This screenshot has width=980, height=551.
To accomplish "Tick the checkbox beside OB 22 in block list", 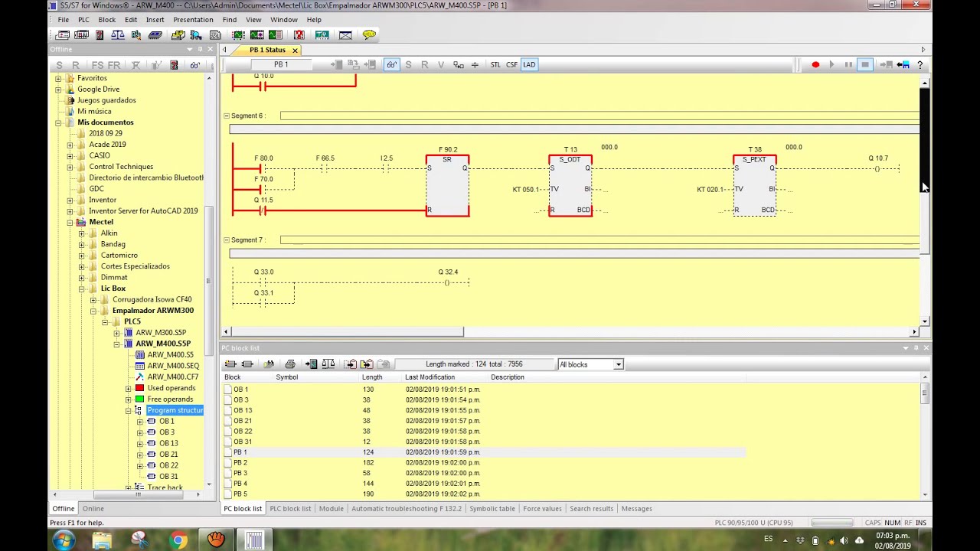I will click(x=228, y=431).
